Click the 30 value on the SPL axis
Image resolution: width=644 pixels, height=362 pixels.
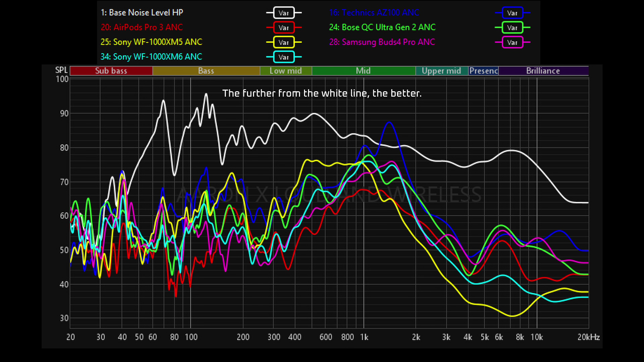(64, 318)
